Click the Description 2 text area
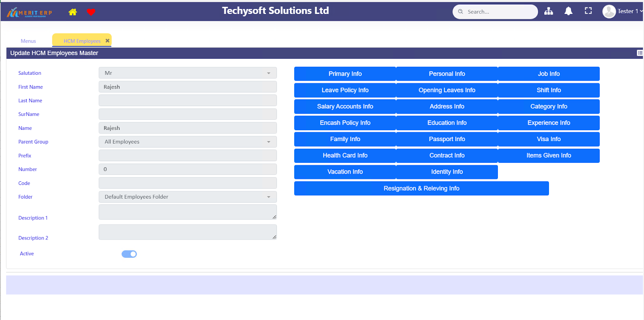 tap(188, 232)
